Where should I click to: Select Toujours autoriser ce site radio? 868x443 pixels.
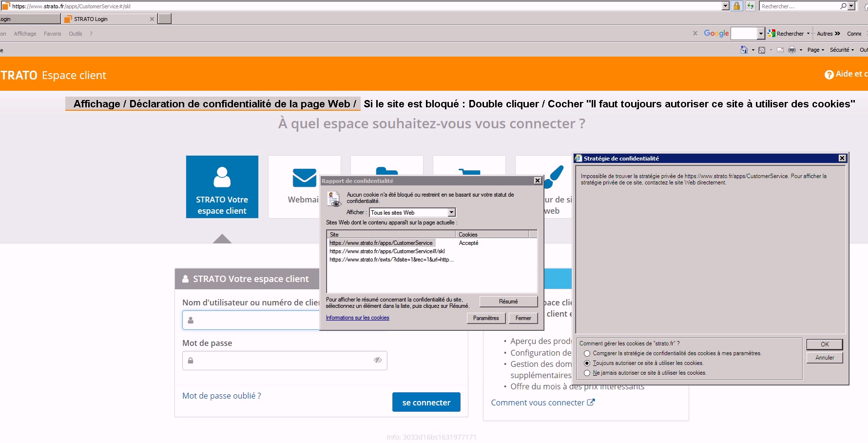[x=587, y=363]
